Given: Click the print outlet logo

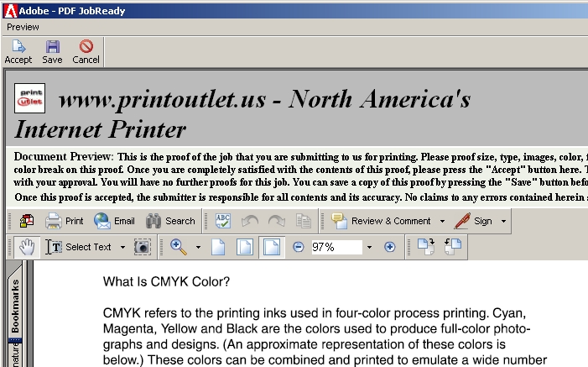Looking at the screenshot, I should [x=29, y=98].
